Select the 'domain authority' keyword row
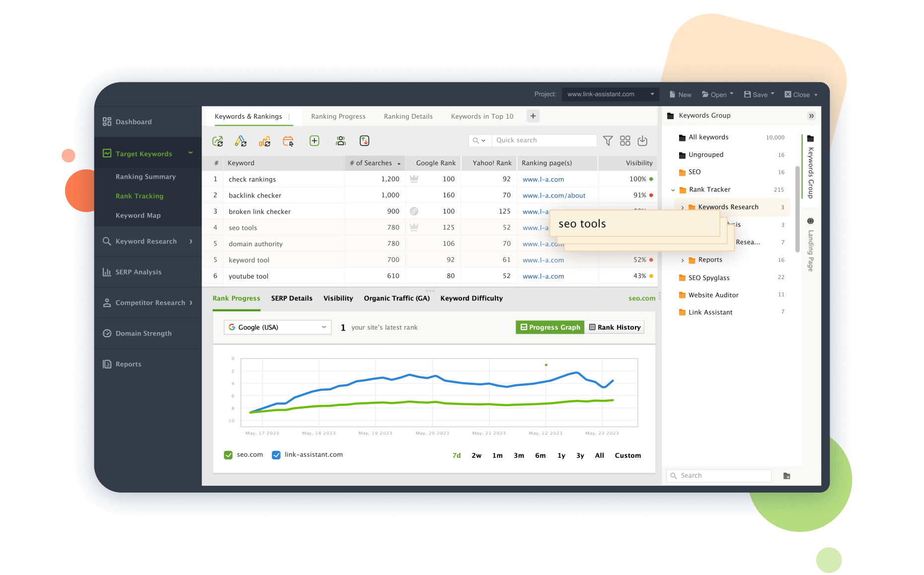The image size is (924, 575). tap(430, 244)
